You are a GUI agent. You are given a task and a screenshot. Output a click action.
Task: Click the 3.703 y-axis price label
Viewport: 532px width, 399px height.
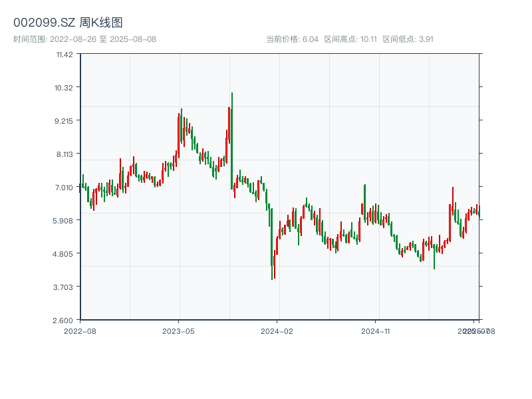[x=63, y=287]
